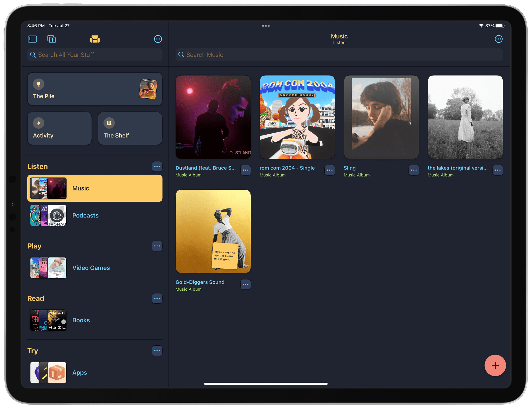Select the Music list in sidebar
The height and width of the screenshot is (409, 532).
coord(95,188)
